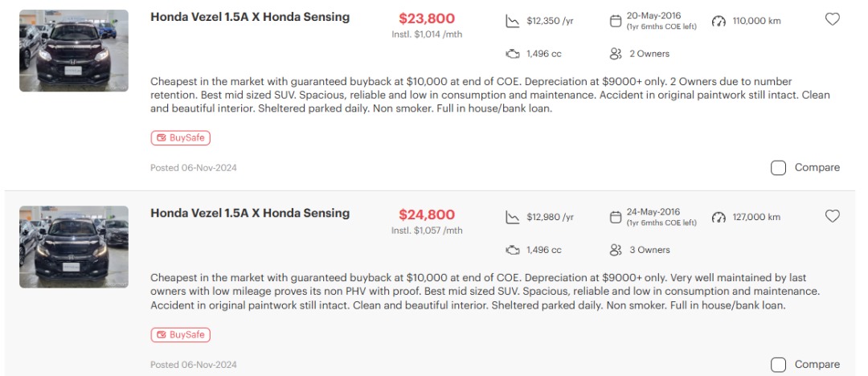Click depreciation chart icon beside $12,350 /yr
The image size is (868, 376).
pos(512,21)
